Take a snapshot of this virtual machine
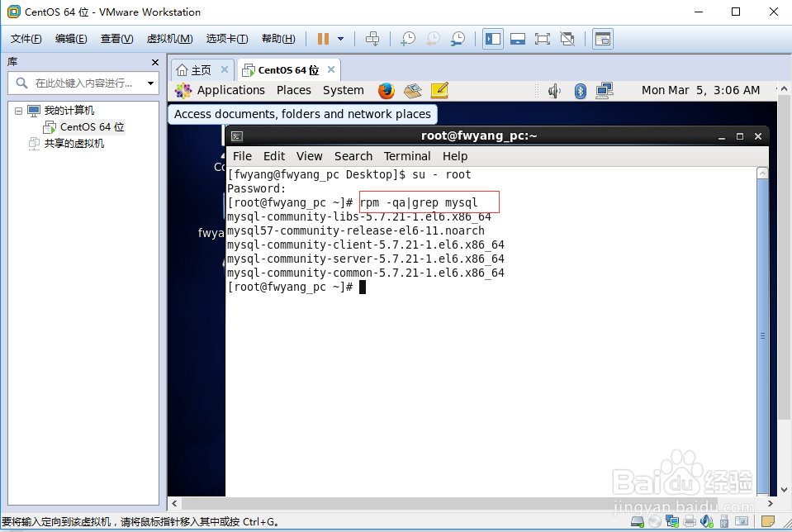This screenshot has width=792, height=532. coord(408,39)
